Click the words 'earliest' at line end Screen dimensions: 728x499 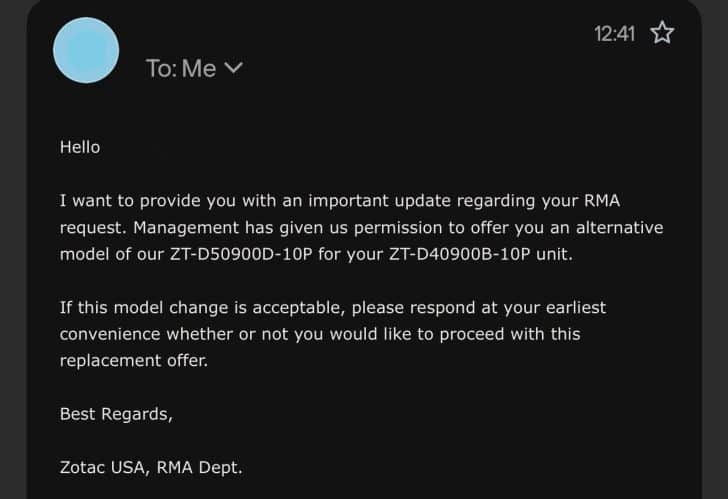click(x=576, y=307)
